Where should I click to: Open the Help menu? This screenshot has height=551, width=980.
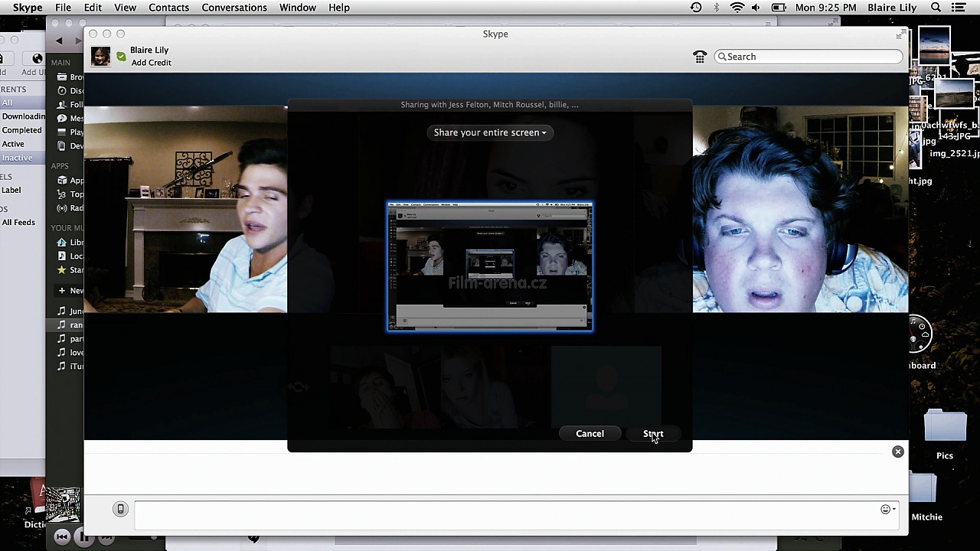point(339,8)
